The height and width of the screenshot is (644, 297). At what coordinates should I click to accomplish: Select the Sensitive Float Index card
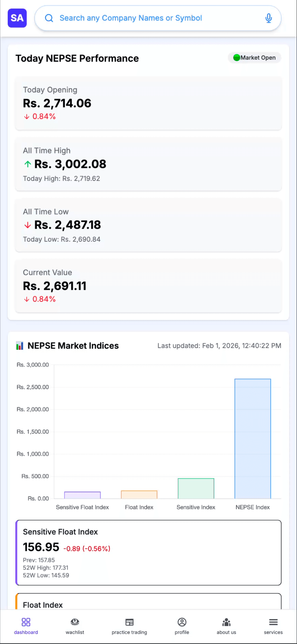[x=148, y=552]
